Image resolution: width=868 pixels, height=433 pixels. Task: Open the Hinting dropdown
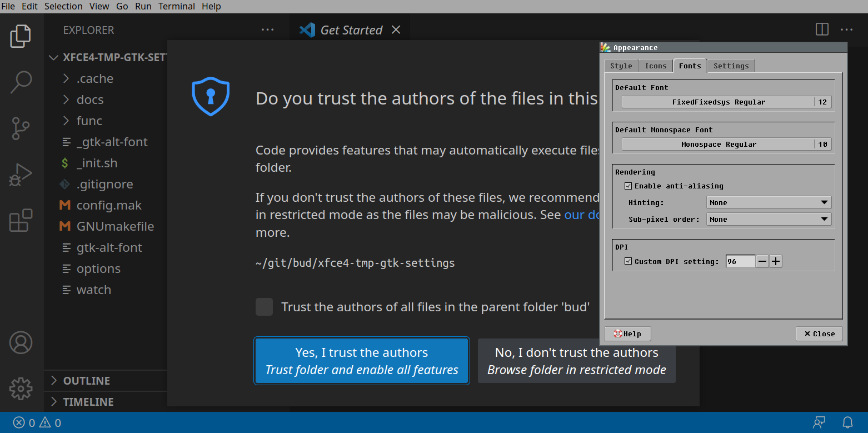(x=769, y=203)
